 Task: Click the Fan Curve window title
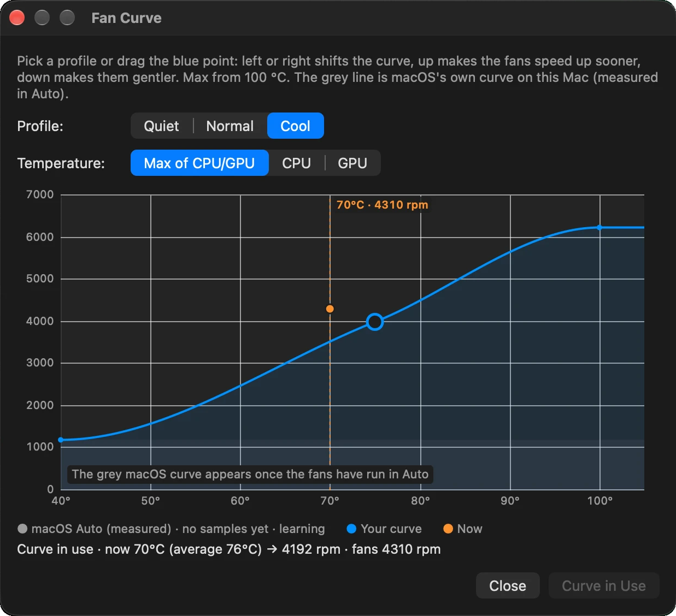pos(126,18)
